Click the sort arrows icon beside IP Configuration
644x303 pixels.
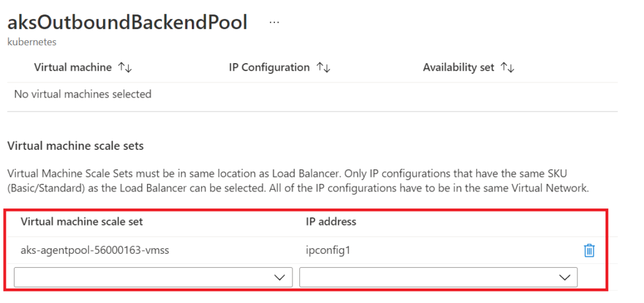323,67
